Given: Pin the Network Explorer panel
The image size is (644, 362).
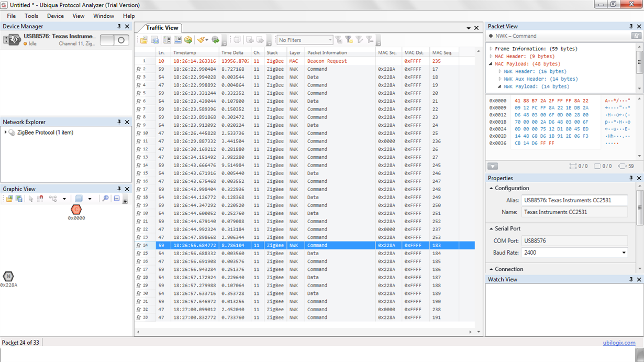Looking at the screenshot, I should pos(119,122).
